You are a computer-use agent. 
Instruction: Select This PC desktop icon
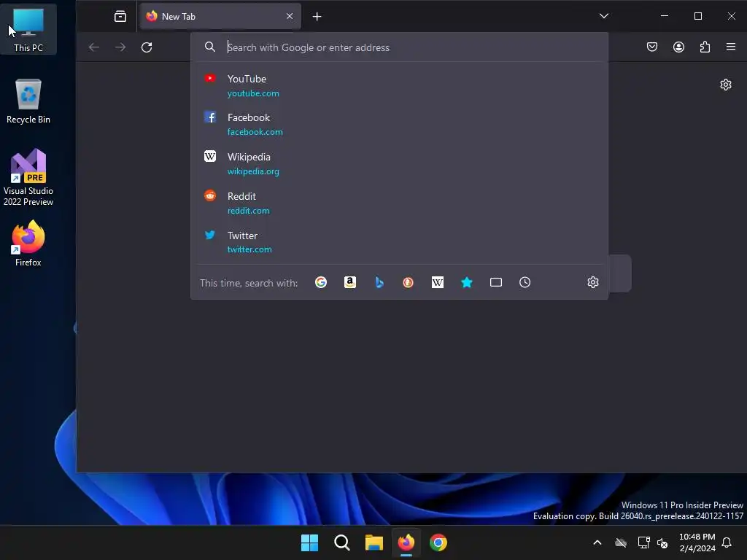click(x=28, y=30)
